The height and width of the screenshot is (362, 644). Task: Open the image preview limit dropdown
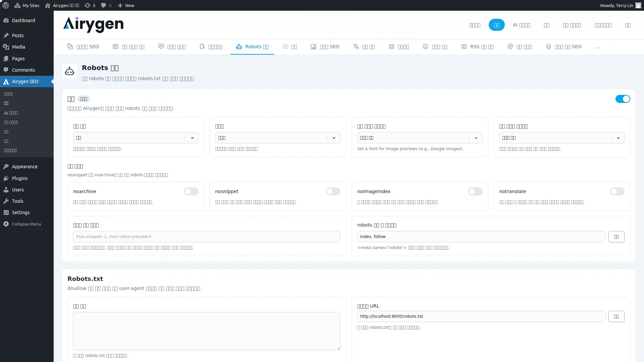pyautogui.click(x=420, y=138)
